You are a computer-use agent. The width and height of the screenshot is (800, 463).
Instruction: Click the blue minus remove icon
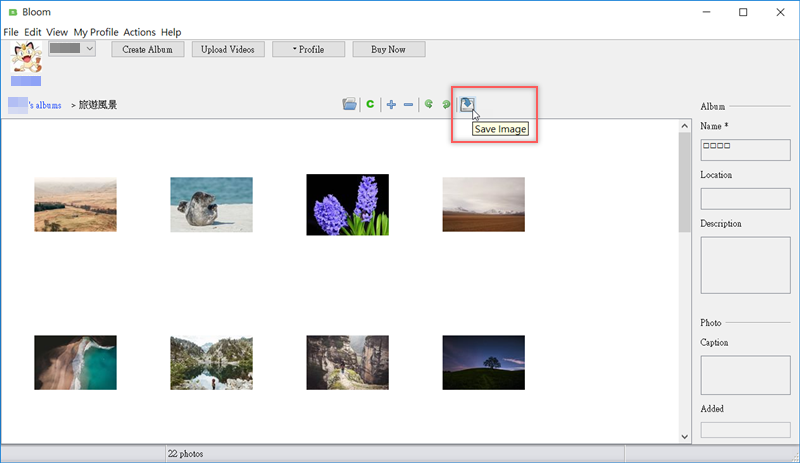click(409, 104)
